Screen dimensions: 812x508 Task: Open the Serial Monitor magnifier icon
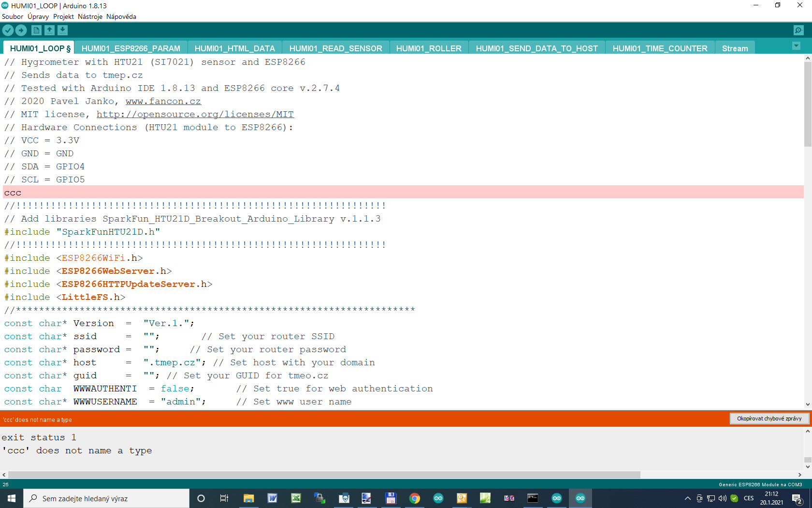tap(798, 30)
